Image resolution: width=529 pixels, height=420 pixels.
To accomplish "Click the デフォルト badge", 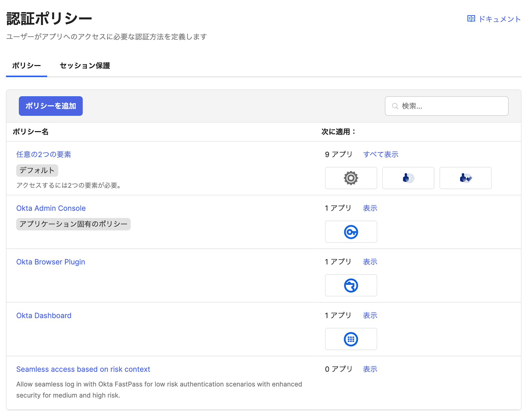I will coord(37,170).
